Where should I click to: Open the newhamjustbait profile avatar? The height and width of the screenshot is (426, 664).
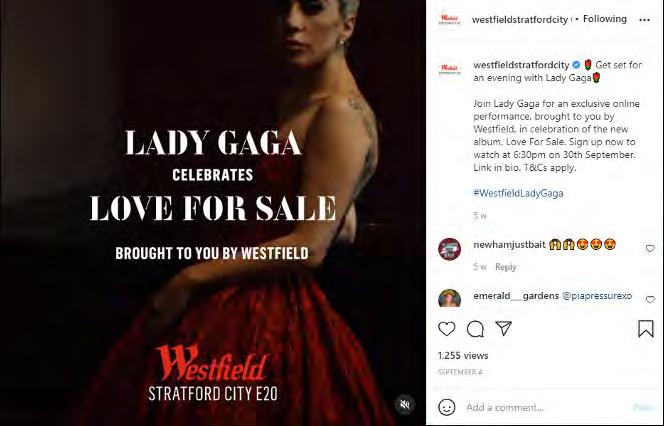[449, 249]
